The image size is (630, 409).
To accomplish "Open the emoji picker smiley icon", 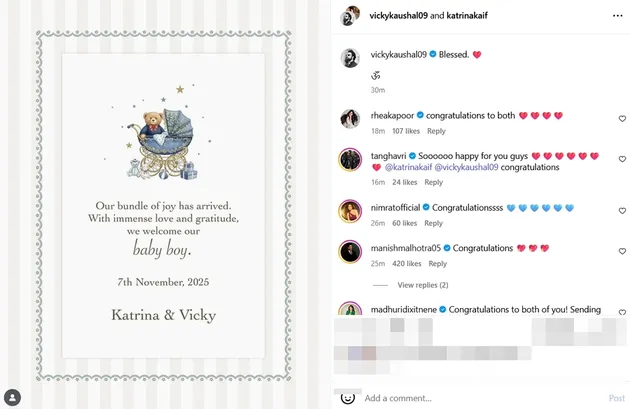I will coord(348,398).
